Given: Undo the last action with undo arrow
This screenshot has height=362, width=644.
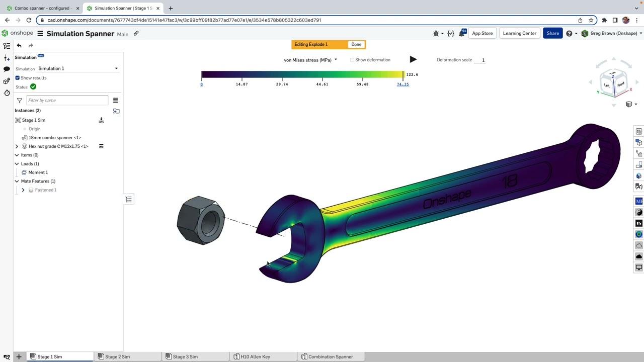Looking at the screenshot, I should tap(19, 45).
